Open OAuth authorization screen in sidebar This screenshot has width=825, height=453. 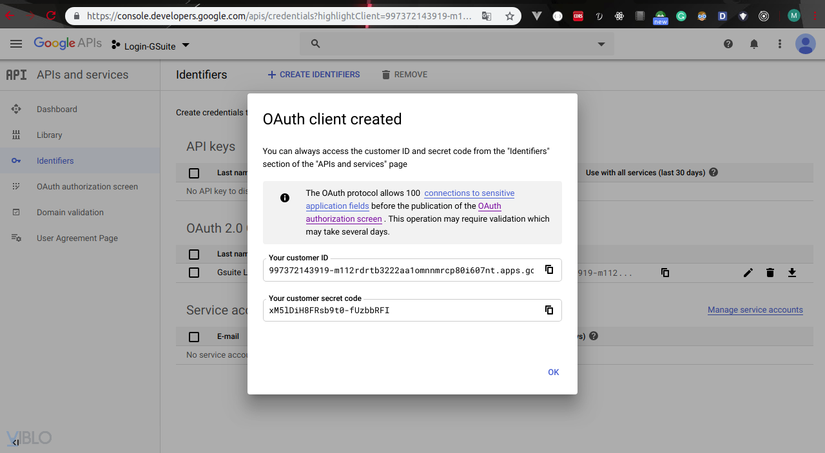tap(87, 186)
